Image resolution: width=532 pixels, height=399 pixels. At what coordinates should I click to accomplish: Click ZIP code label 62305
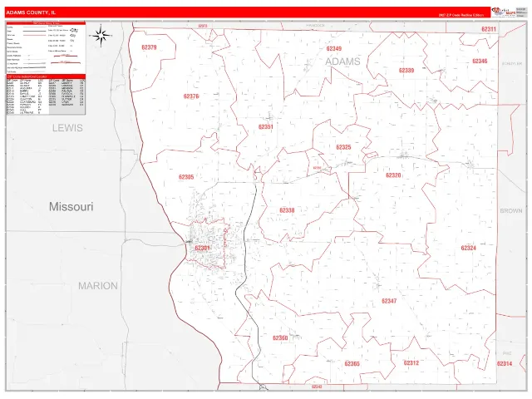pyautogui.click(x=186, y=177)
